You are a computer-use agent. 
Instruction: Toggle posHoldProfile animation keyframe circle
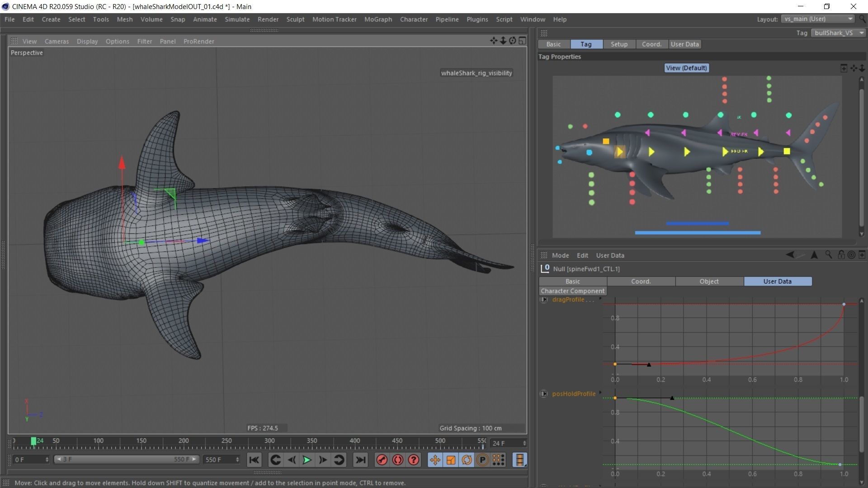(544, 394)
